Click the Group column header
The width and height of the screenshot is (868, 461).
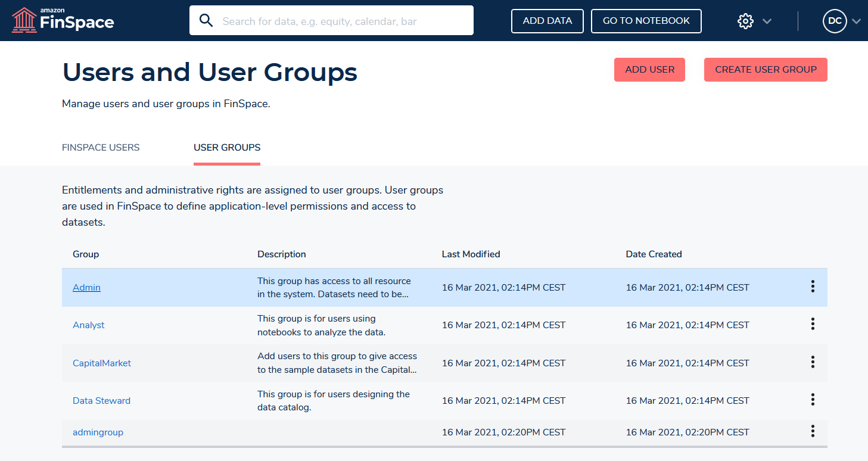pos(86,254)
